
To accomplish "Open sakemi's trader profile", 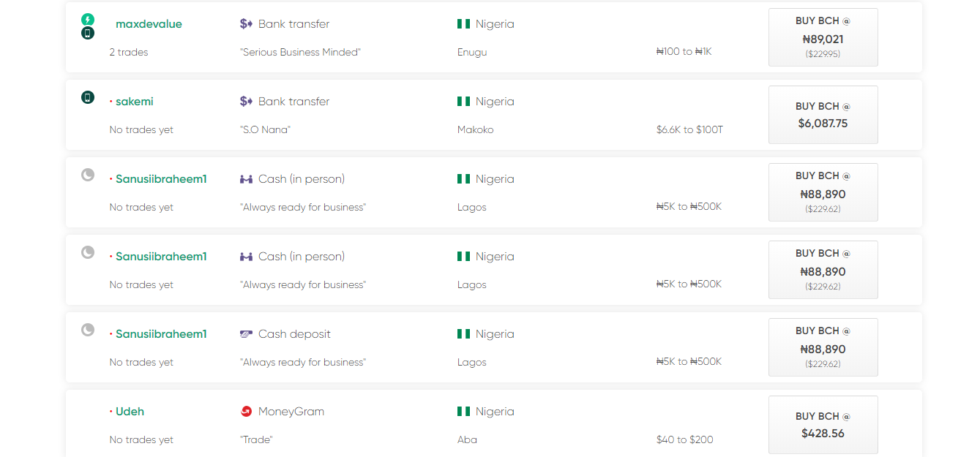I will 135,102.
